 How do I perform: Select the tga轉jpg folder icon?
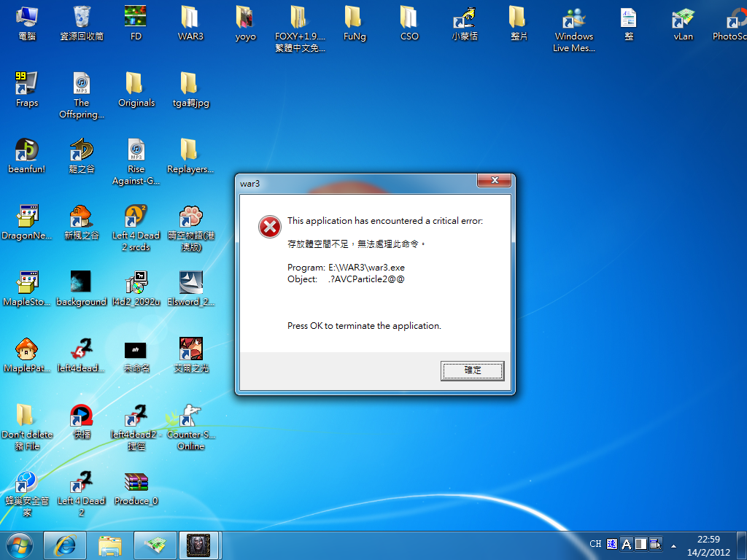click(190, 89)
